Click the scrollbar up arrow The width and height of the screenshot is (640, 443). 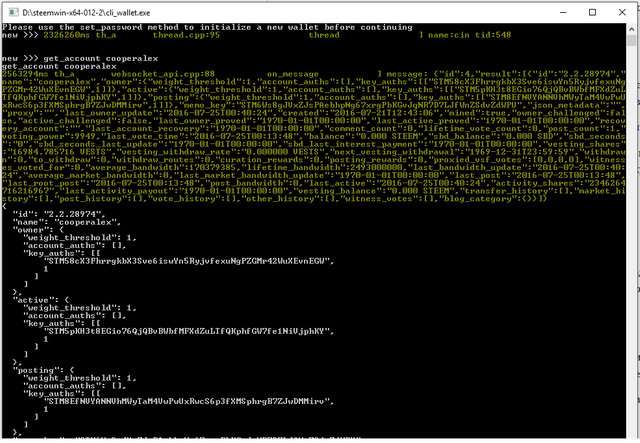click(631, 29)
